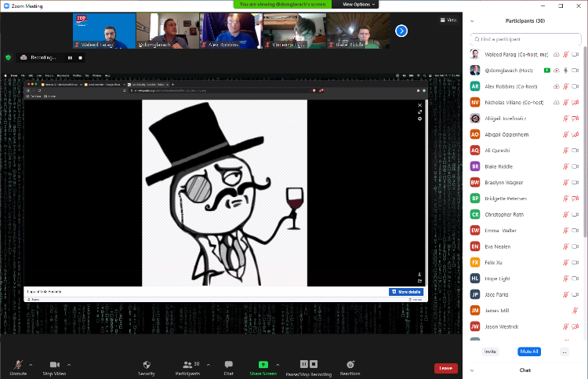Select participant Felix Xu
Viewport: 588px width, 379px height.
(x=525, y=263)
